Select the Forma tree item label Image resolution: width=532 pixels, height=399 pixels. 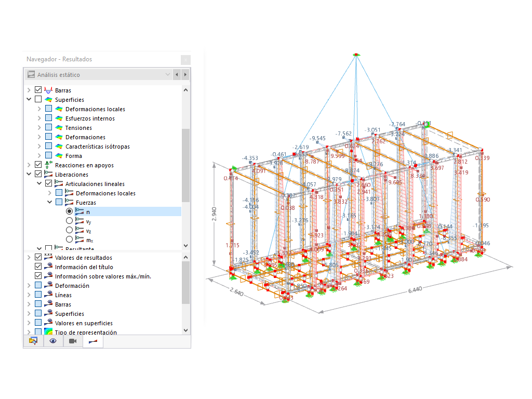click(x=74, y=156)
